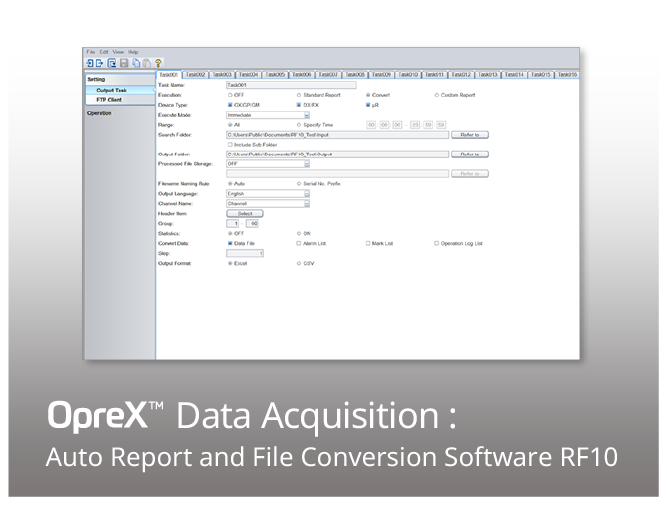The height and width of the screenshot is (505, 667).
Task: Click the yellow help question mark icon
Action: click(158, 63)
